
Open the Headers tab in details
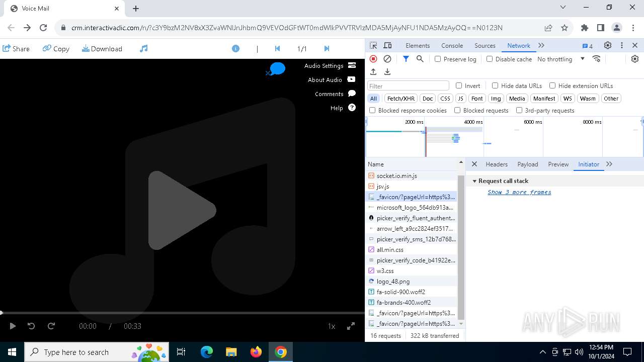497,164
